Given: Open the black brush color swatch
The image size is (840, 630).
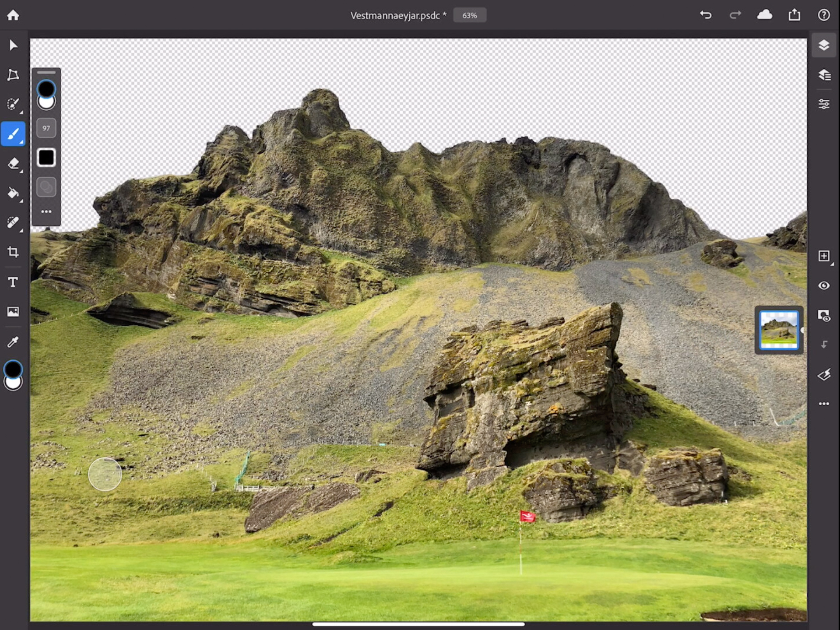Looking at the screenshot, I should coord(46,157).
